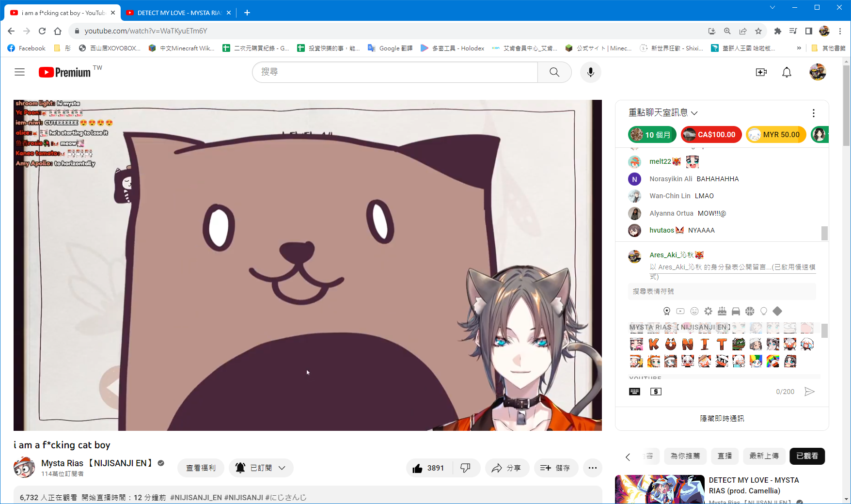Open the MYR 50.00 Super Chat ticker
851x504 pixels.
click(x=776, y=135)
